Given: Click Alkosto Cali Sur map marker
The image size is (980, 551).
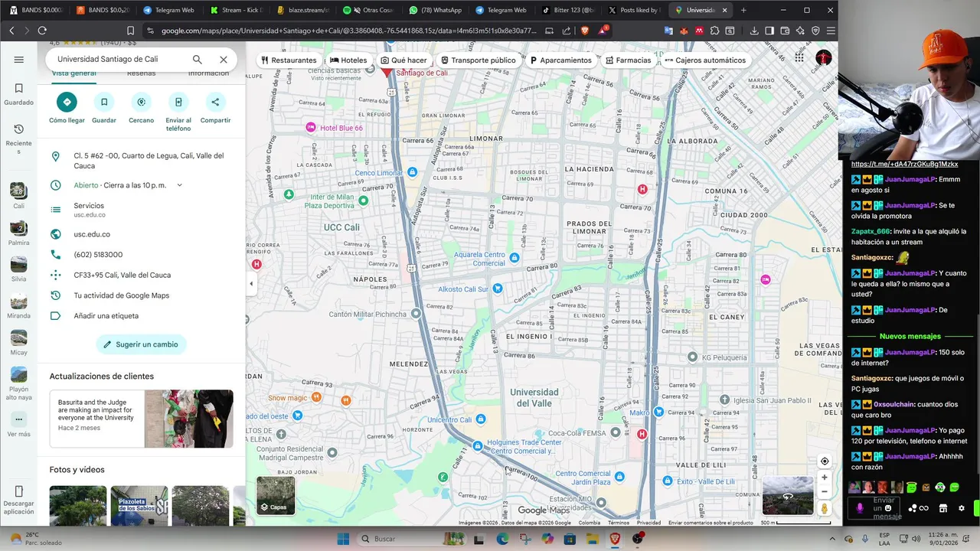Looking at the screenshot, I should [498, 289].
